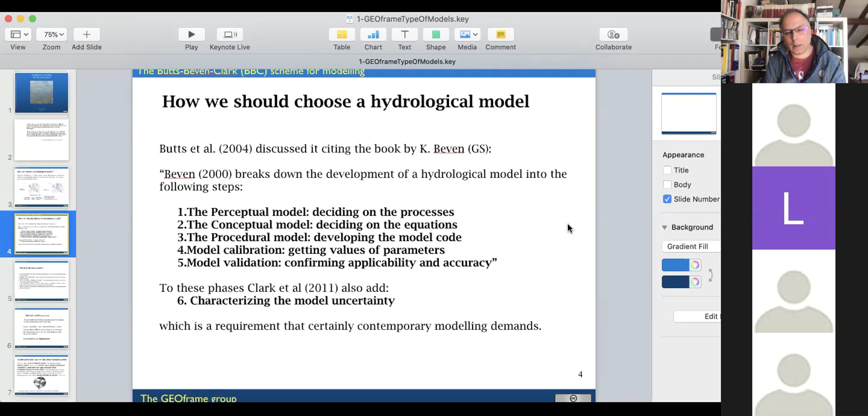Click the slide number 4 on the slide
Screen dimensions: 868x416
(580, 374)
